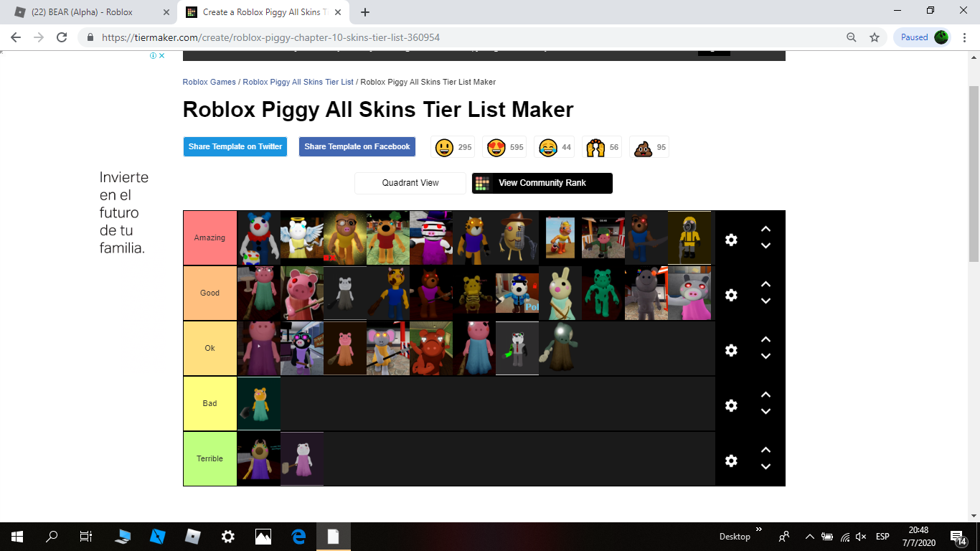Reload the TierMaker page

point(62,37)
